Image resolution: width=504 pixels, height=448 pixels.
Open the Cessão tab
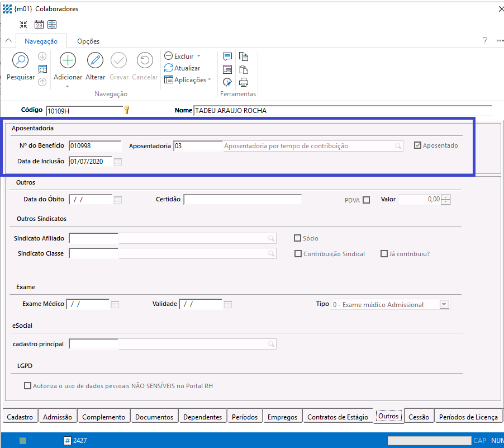click(x=419, y=417)
